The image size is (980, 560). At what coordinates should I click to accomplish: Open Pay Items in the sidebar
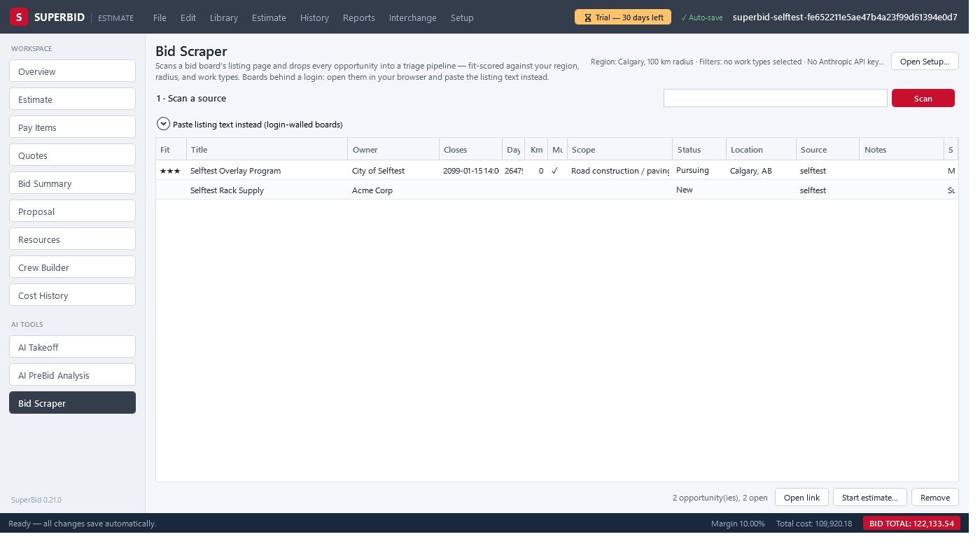[72, 127]
